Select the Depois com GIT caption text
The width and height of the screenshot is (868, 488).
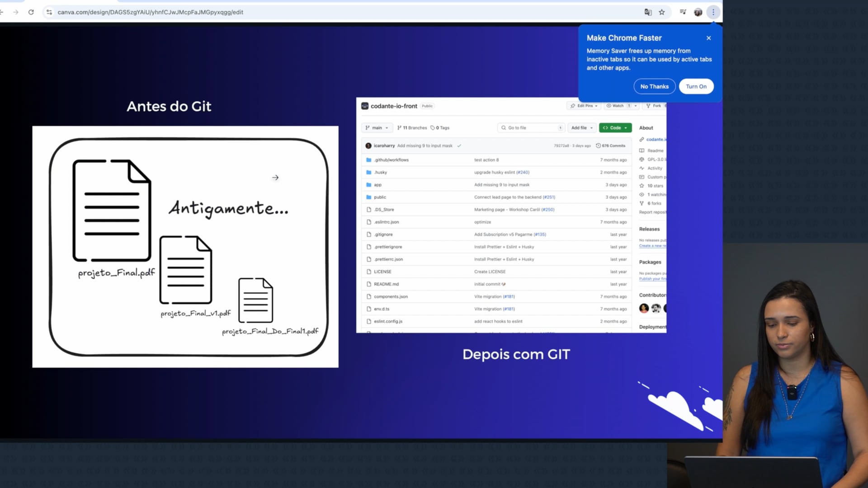(516, 354)
